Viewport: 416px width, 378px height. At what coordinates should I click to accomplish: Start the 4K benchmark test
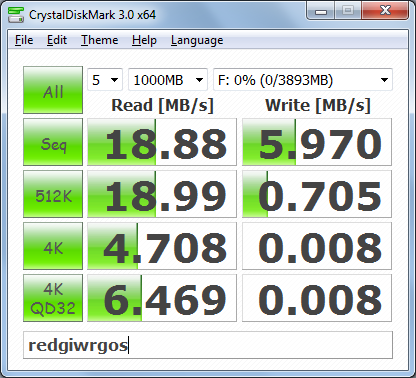pos(53,246)
